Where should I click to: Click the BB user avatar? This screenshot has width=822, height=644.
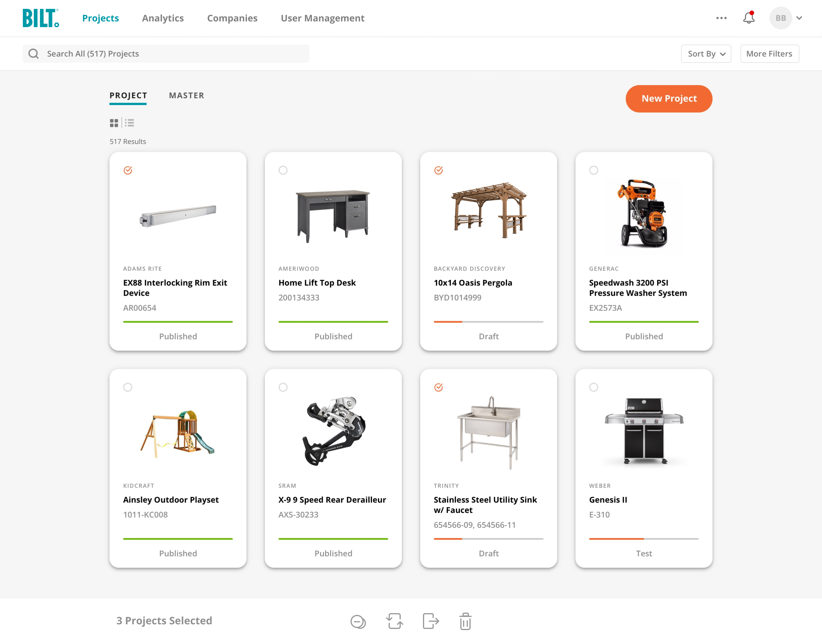[x=781, y=18]
